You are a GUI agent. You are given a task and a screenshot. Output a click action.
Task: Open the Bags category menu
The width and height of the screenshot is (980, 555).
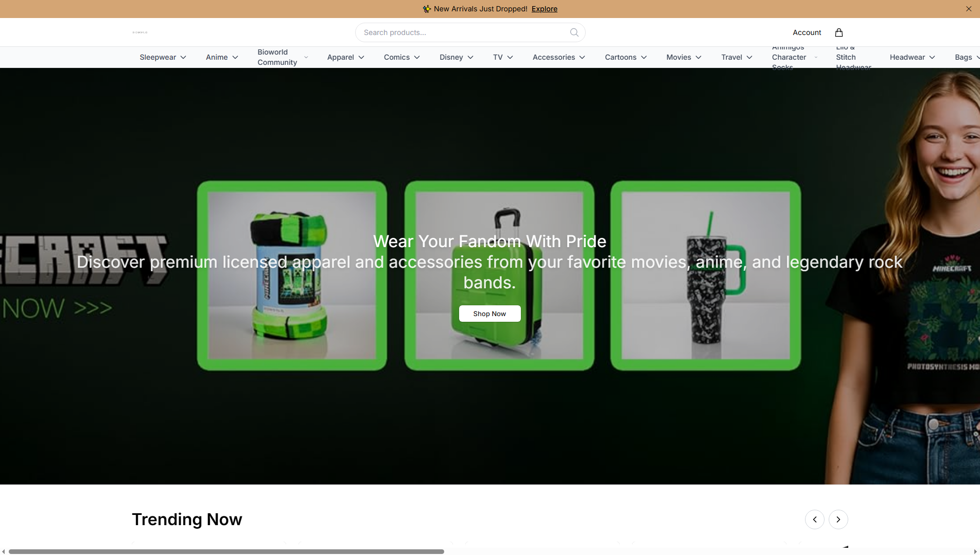967,57
